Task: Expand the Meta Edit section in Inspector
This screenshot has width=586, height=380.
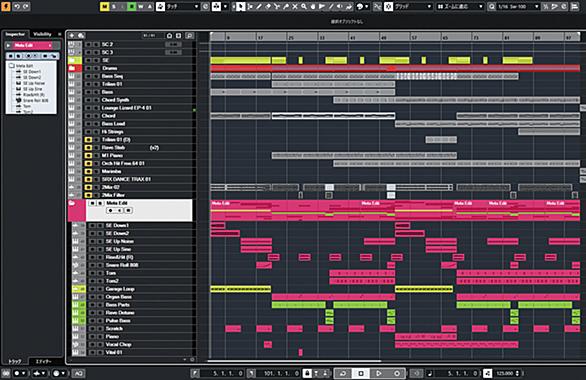Action: pyautogui.click(x=9, y=45)
